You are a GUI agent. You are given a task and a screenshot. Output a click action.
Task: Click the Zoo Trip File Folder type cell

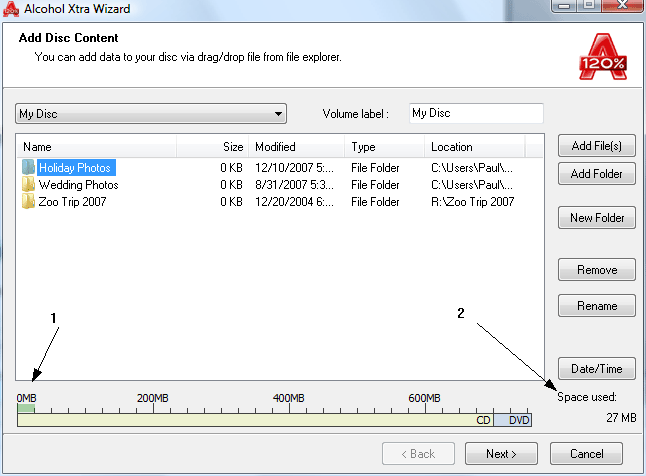tap(375, 202)
